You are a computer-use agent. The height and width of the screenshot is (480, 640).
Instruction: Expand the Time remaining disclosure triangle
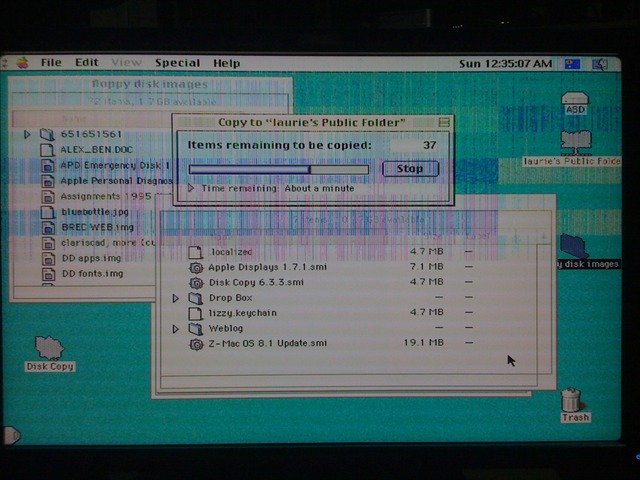191,188
